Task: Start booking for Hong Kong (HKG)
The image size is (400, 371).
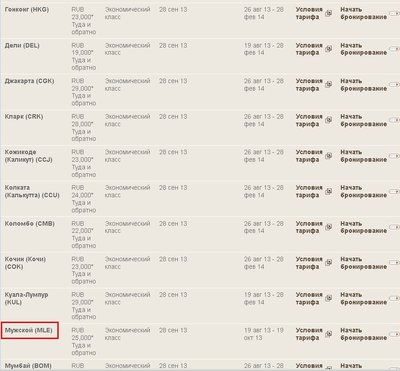Action: click(x=363, y=13)
